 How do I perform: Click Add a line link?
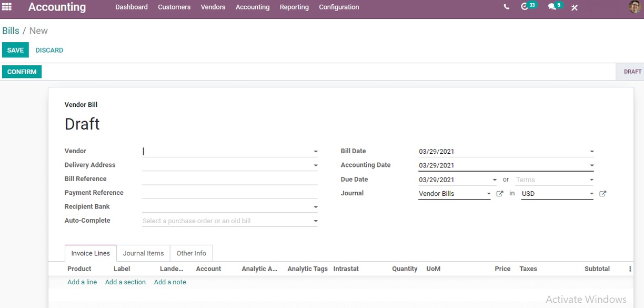click(x=82, y=282)
